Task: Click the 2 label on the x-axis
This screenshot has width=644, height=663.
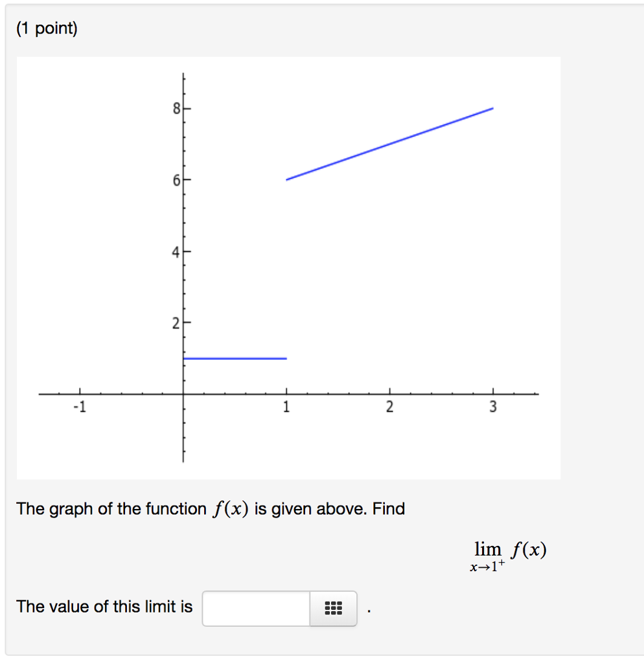Action: tap(389, 407)
